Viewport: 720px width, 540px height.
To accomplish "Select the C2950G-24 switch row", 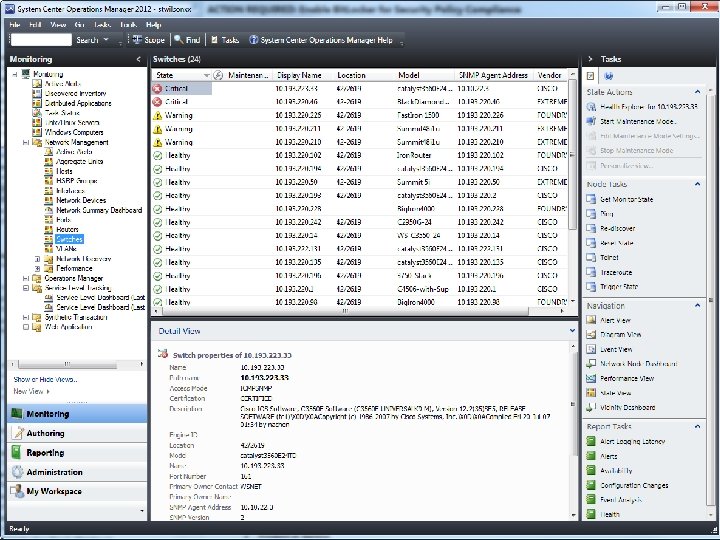I will point(360,222).
